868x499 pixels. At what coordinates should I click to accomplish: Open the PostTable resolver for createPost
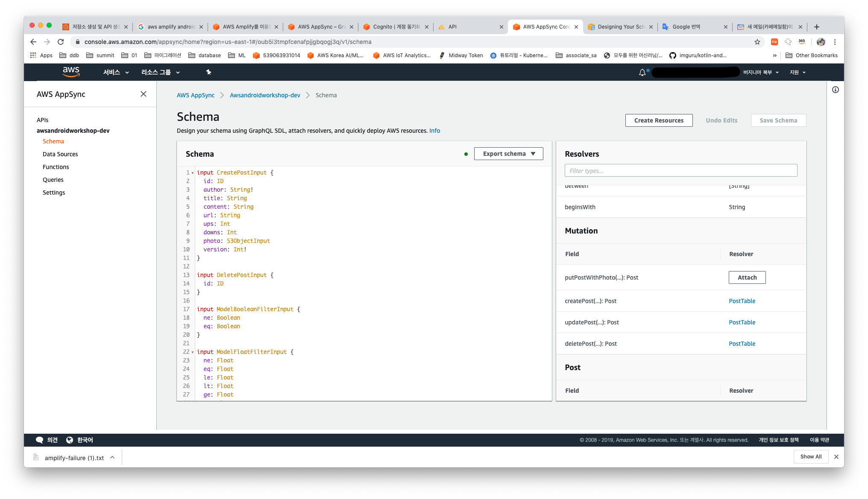(742, 301)
